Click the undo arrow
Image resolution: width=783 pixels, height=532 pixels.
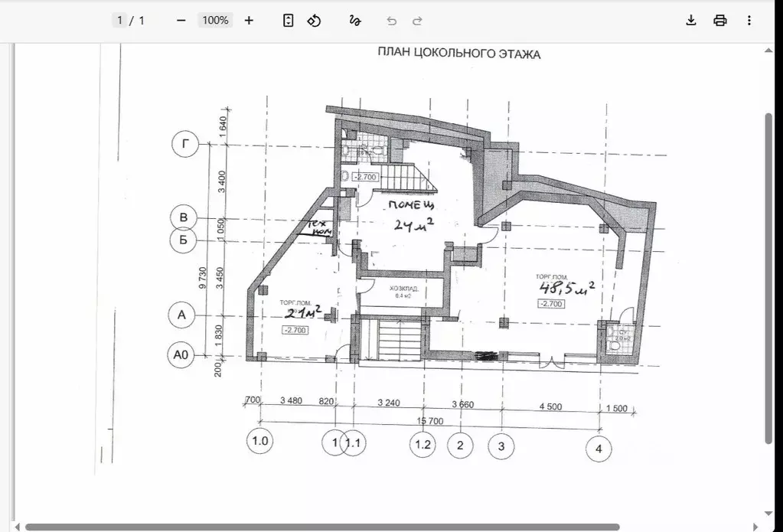(x=392, y=21)
